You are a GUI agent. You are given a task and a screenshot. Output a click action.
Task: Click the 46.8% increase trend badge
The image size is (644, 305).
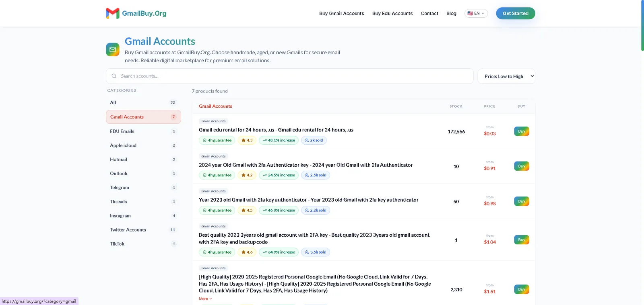coord(279,210)
